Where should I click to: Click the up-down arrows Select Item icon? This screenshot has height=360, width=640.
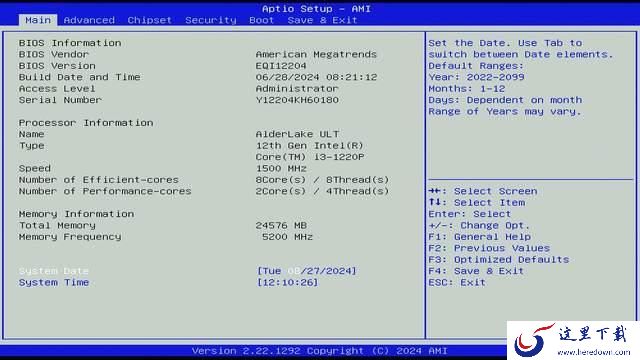point(435,202)
